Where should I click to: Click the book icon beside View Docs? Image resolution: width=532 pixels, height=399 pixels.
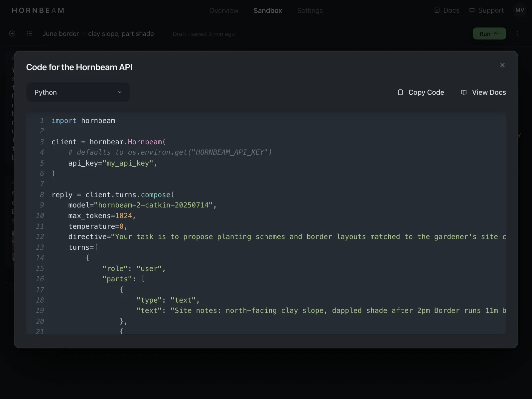[464, 92]
